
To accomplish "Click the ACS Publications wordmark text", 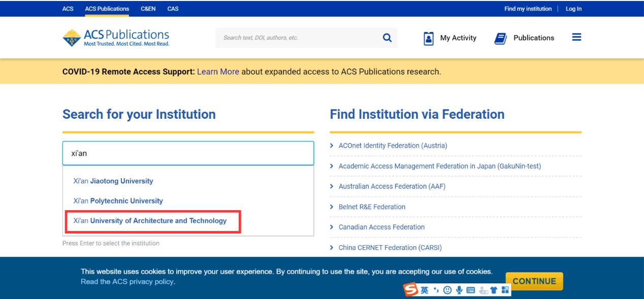I will 126,35.
